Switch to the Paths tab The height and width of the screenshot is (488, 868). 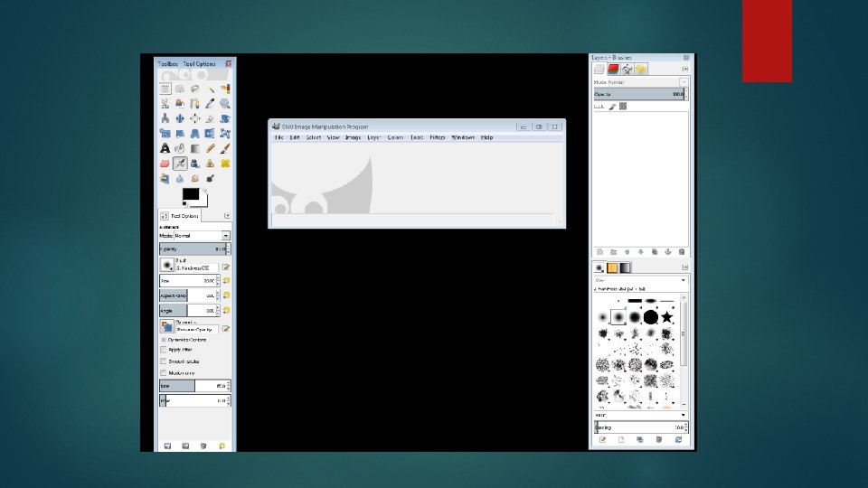coord(627,70)
